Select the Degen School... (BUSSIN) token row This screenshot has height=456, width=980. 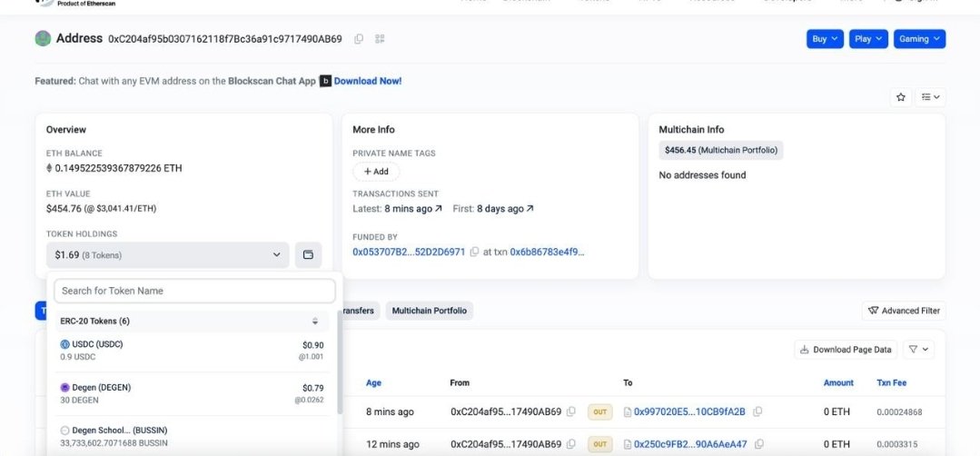click(x=192, y=437)
